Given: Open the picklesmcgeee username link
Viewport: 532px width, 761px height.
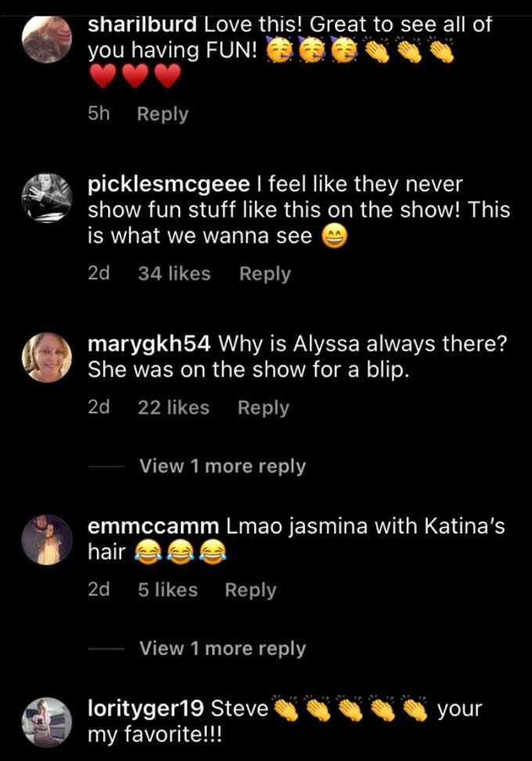Looking at the screenshot, I should [x=169, y=185].
